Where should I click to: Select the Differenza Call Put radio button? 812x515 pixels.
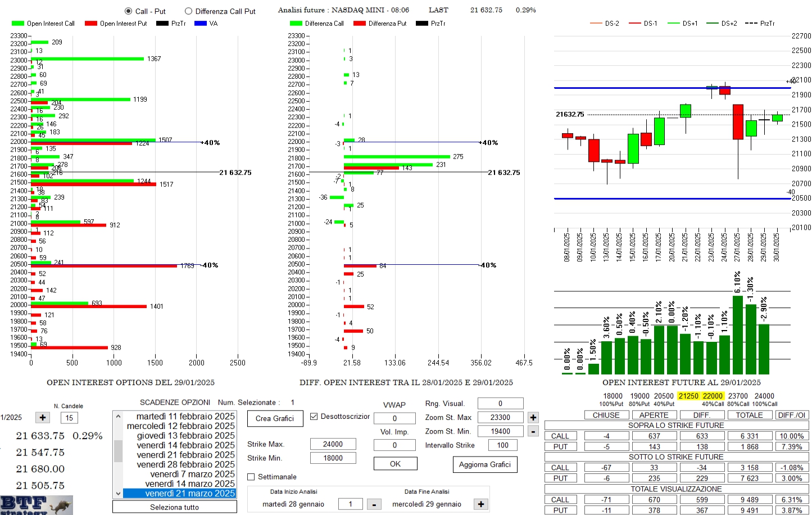tap(189, 11)
